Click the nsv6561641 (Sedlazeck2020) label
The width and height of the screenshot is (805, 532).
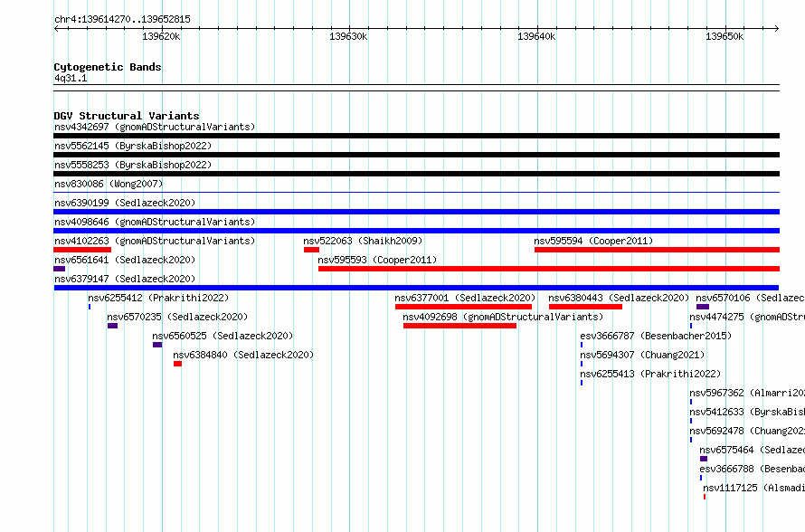point(125,260)
